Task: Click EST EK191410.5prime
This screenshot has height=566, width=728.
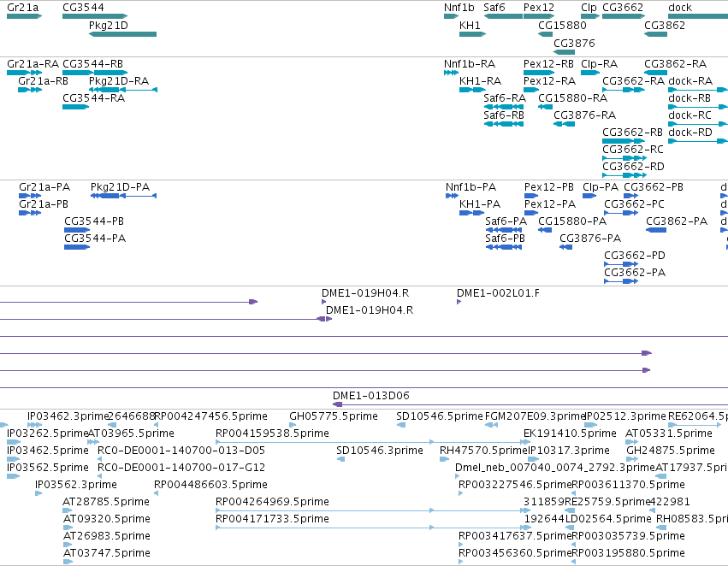Action: tap(527, 442)
